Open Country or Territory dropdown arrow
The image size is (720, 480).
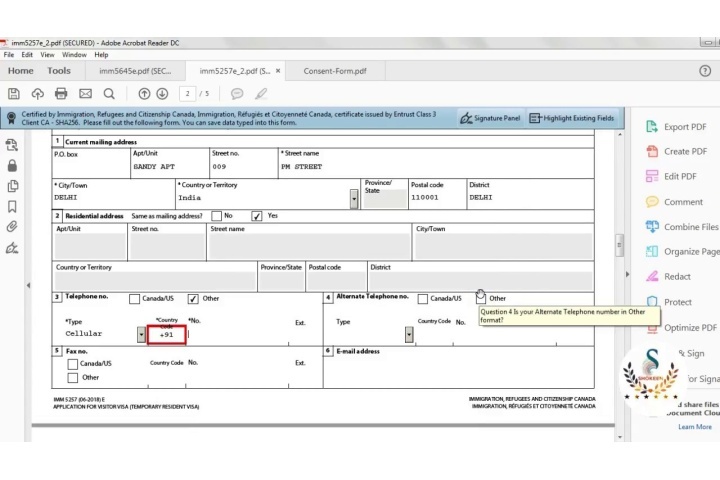[354, 199]
